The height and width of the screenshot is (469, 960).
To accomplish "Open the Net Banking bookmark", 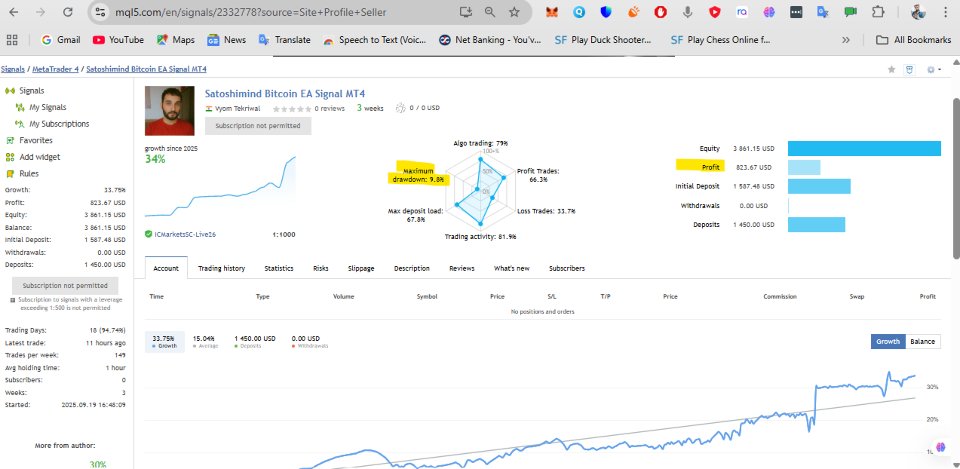I will click(x=490, y=40).
